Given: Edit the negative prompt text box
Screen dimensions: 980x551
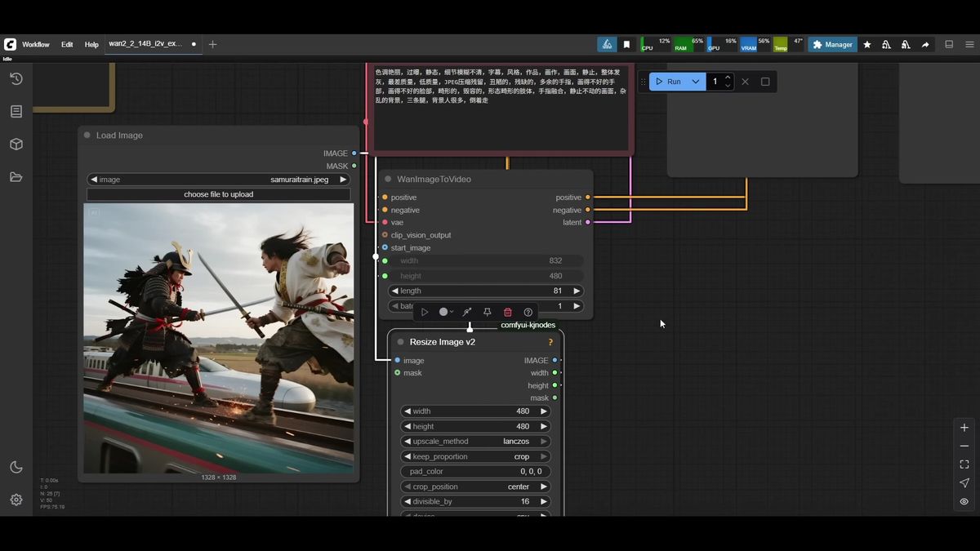Looking at the screenshot, I should pos(500,108).
